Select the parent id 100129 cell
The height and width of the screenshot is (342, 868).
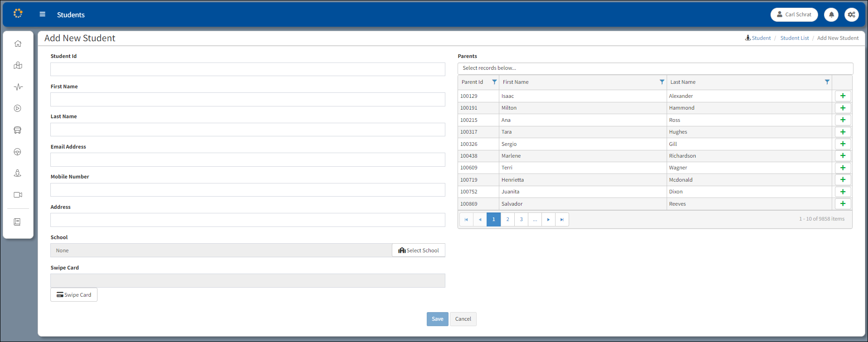point(478,96)
